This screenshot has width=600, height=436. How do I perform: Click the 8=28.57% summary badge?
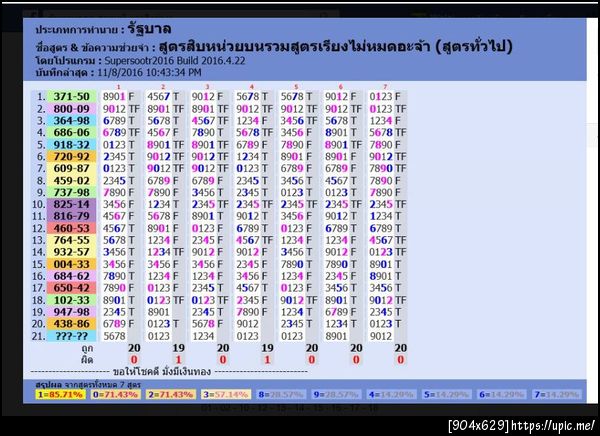(x=281, y=394)
